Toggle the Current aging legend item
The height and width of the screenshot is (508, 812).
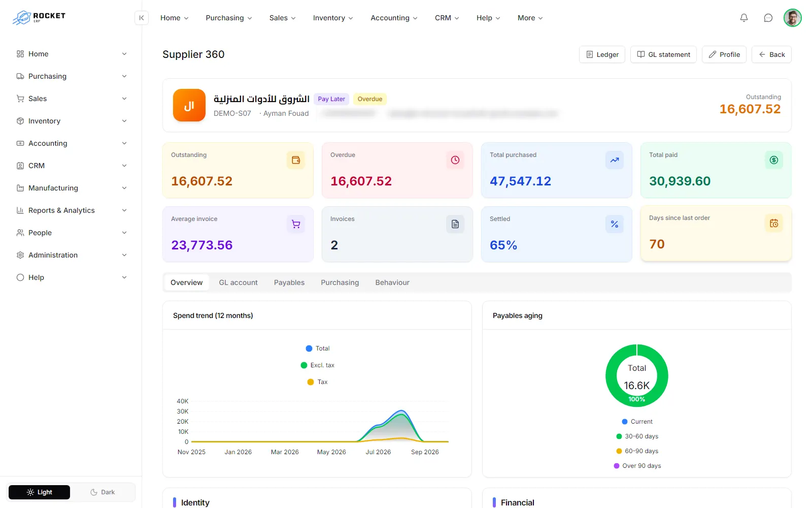point(637,422)
